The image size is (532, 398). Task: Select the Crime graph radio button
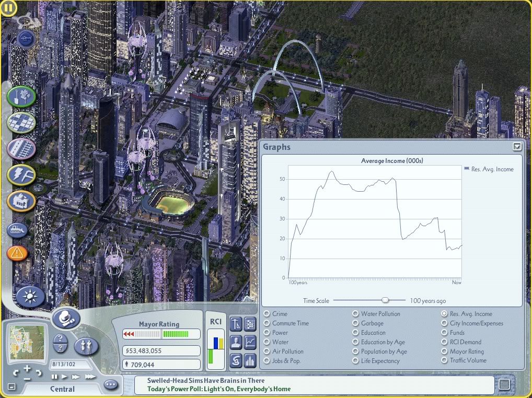pos(267,313)
